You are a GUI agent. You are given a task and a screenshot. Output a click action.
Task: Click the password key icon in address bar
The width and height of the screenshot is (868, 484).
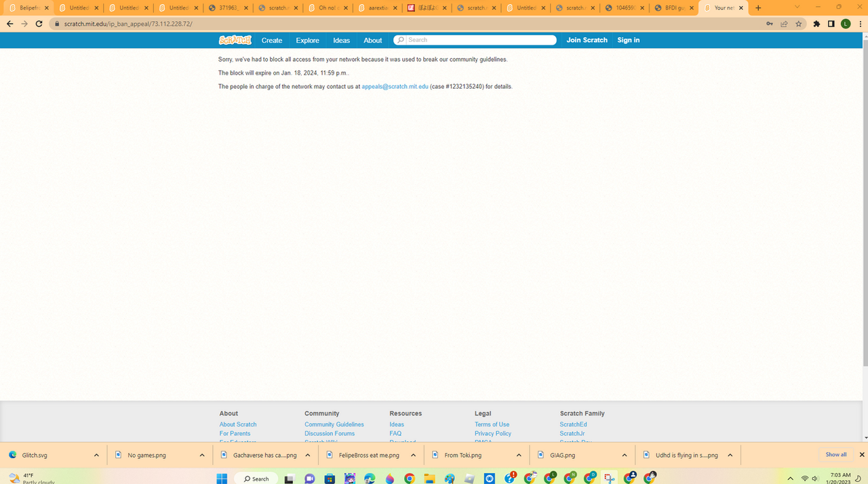tap(769, 24)
